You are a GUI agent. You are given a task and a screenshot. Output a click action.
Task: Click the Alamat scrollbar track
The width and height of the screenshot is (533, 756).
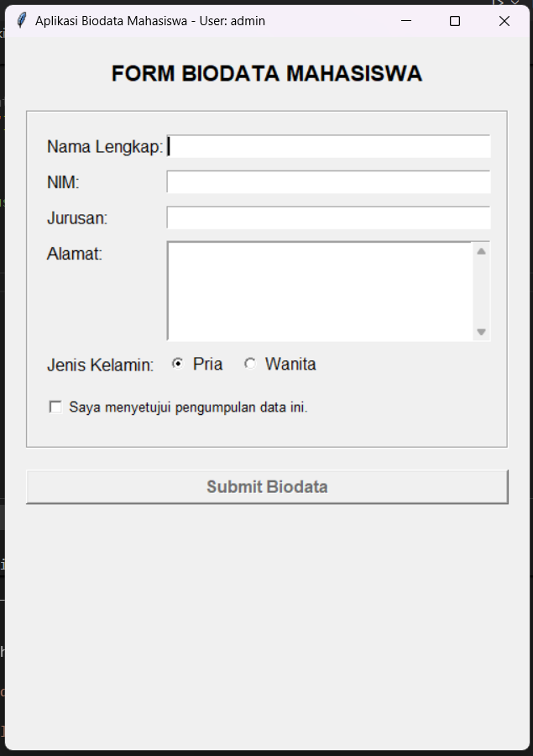(481, 290)
